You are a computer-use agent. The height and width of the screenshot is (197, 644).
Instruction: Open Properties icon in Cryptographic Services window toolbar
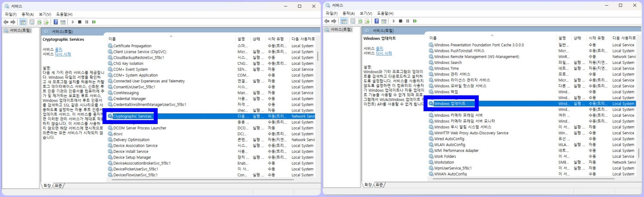(32, 22)
